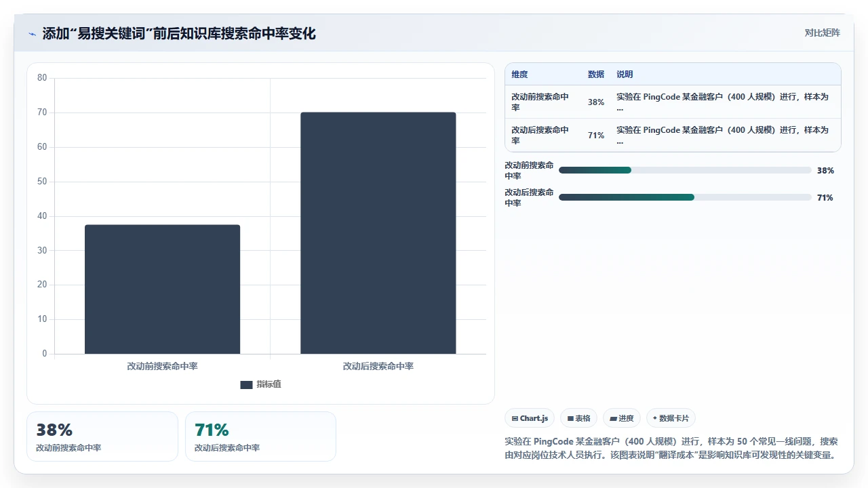Screen dimensions: 868x488
Task: Click x-axis label 改动前搜索命中率
Action: [162, 366]
